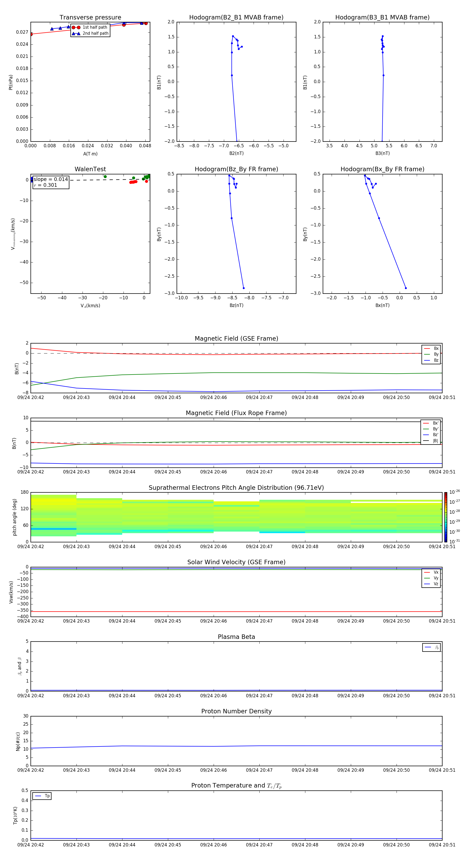Screen dimensions: 473x868
Task: Click 'Hodogram(B3_B1 MVAB frame)' title
Action: pos(382,18)
